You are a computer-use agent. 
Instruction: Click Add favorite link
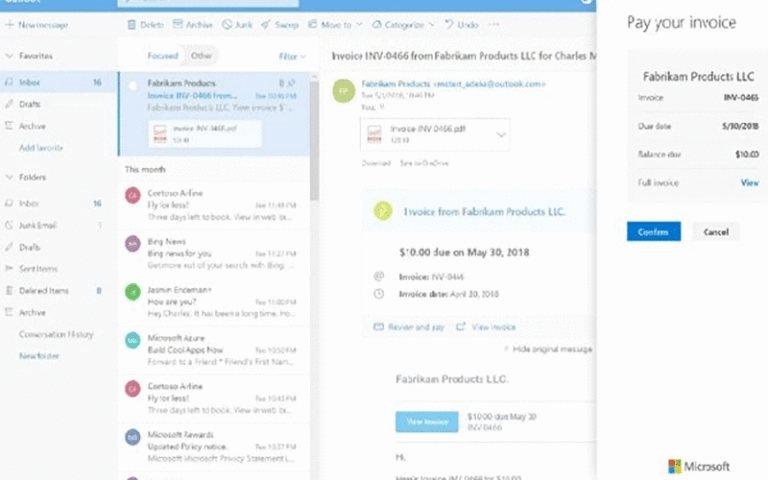(41, 147)
